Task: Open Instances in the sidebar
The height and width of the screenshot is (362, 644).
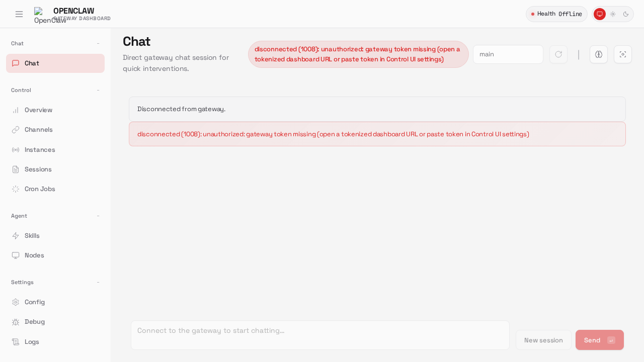Action: tap(40, 150)
